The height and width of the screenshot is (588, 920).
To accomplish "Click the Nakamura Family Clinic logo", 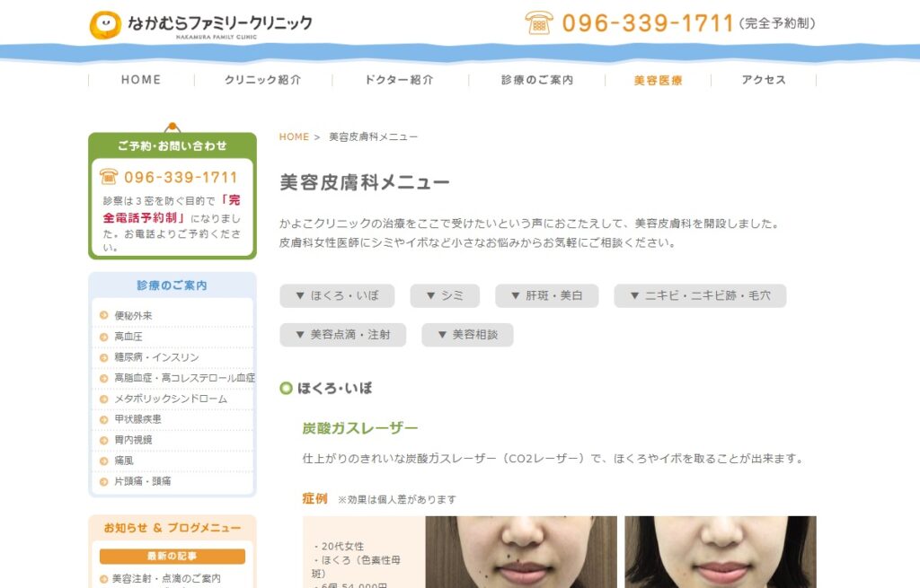I will coord(200,24).
